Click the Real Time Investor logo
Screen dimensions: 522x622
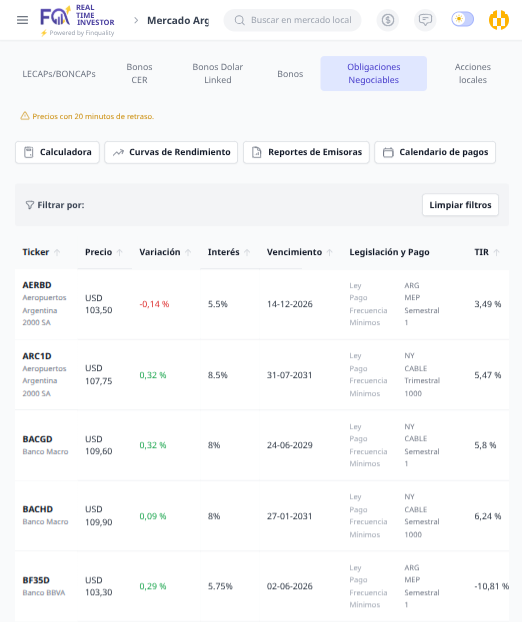(77, 20)
